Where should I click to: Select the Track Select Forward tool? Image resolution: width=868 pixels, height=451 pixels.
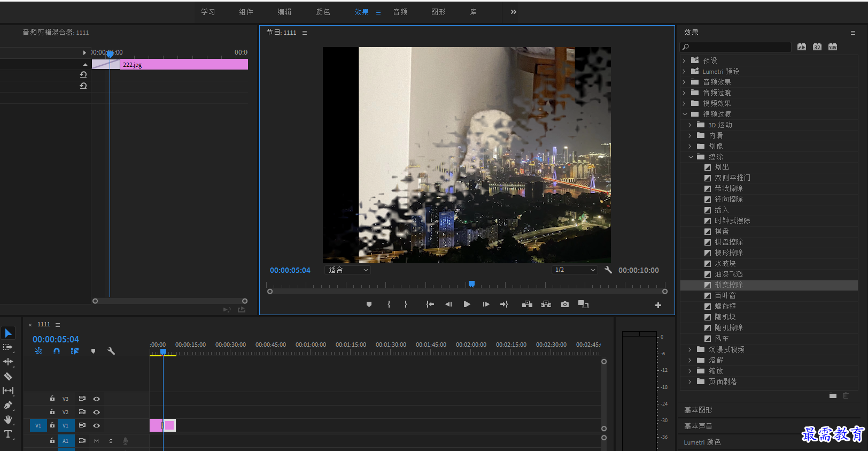8,347
